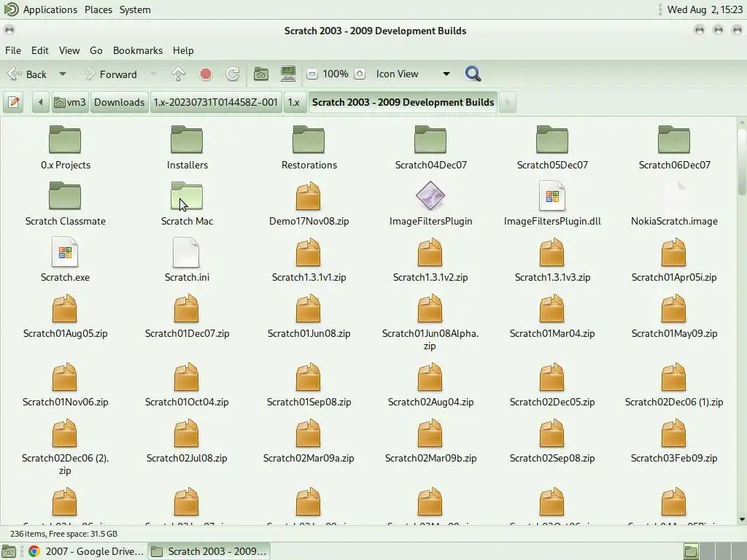The image size is (747, 560).
Task: Select ImageFiltersPlugin.dll file icon
Action: [552, 195]
